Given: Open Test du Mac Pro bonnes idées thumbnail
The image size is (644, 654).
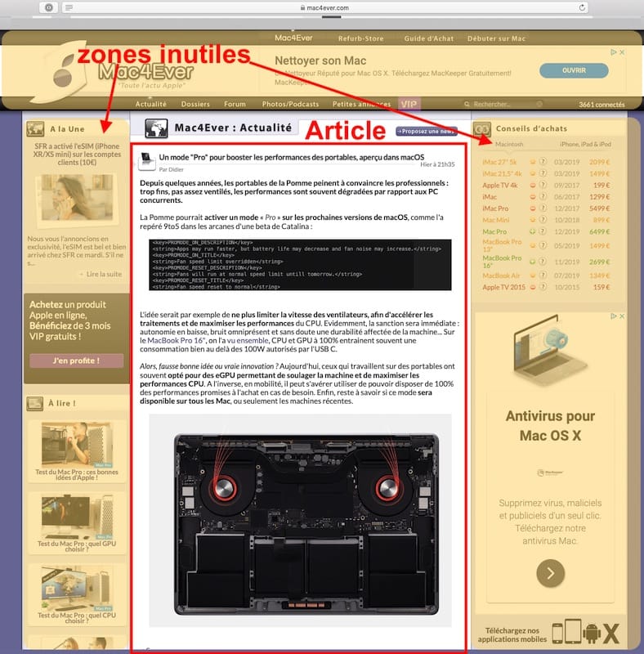Looking at the screenshot, I should 77,444.
